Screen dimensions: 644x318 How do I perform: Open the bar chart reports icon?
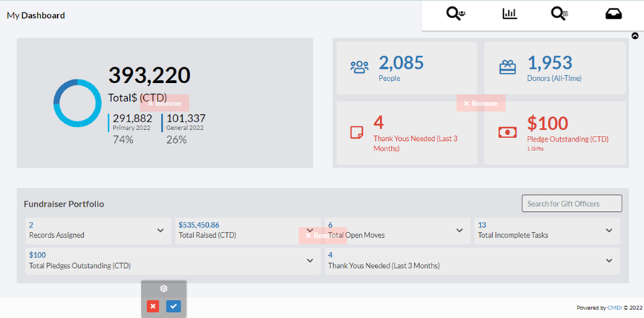510,14
